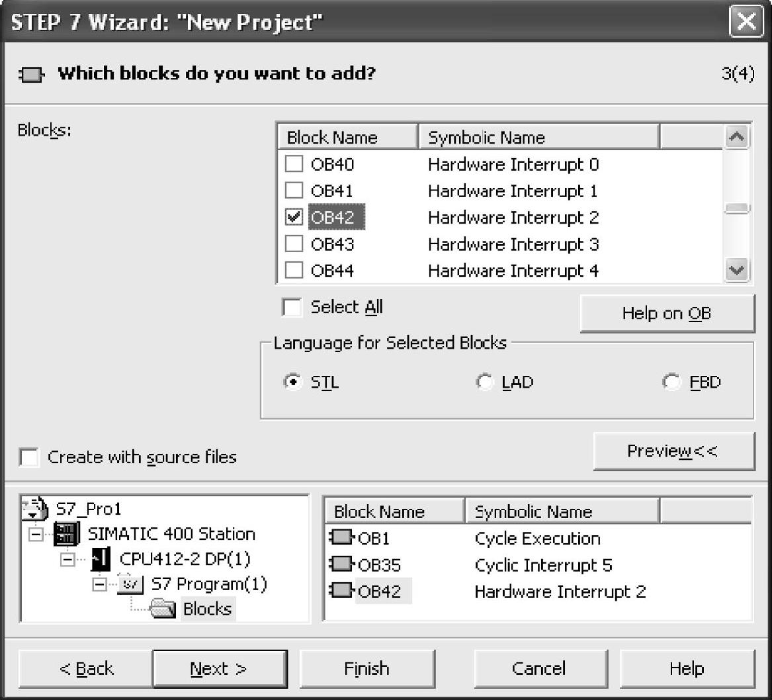Screen dimensions: 772x700
Task: Click the OB42 block icon in preview
Action: coord(341,590)
